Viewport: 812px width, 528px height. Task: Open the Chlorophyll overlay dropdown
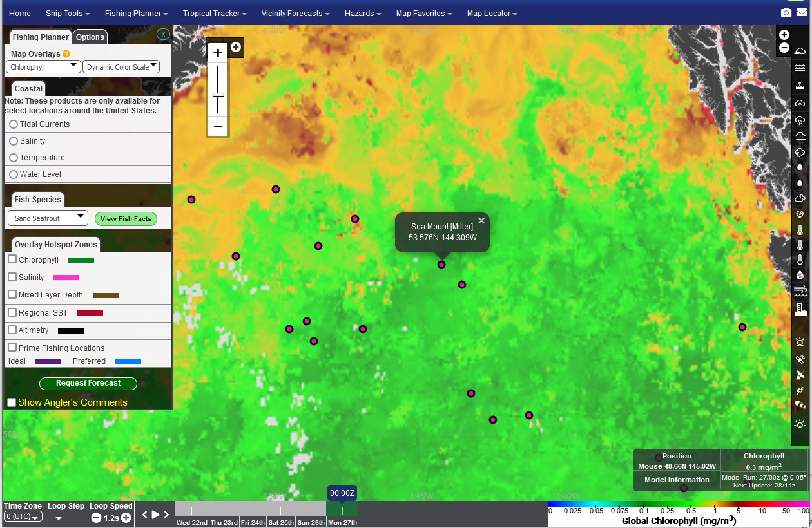pyautogui.click(x=44, y=67)
